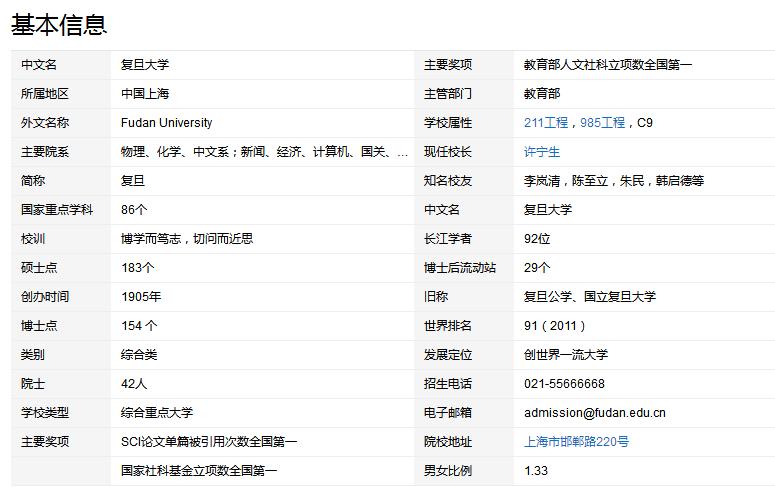Select the ratio value 1.33
775x487 pixels.
click(x=536, y=471)
